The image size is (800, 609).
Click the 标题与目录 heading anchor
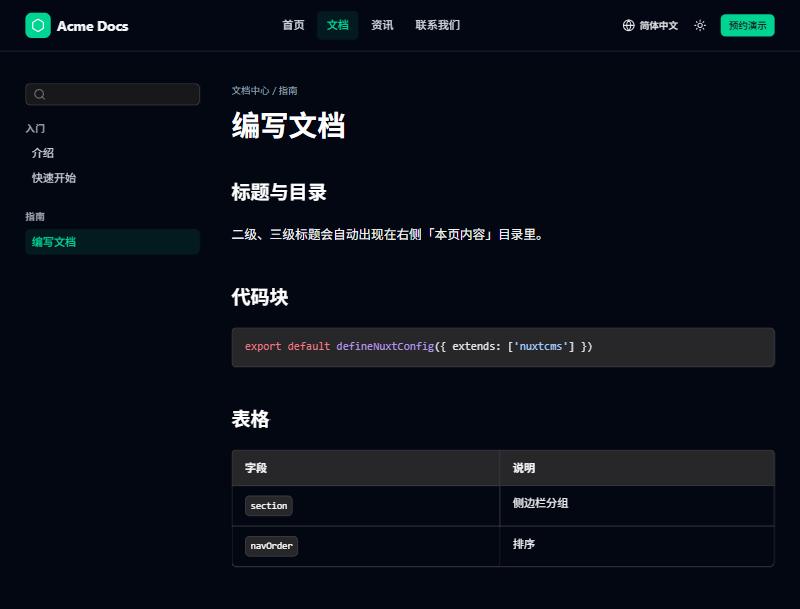[x=279, y=192]
